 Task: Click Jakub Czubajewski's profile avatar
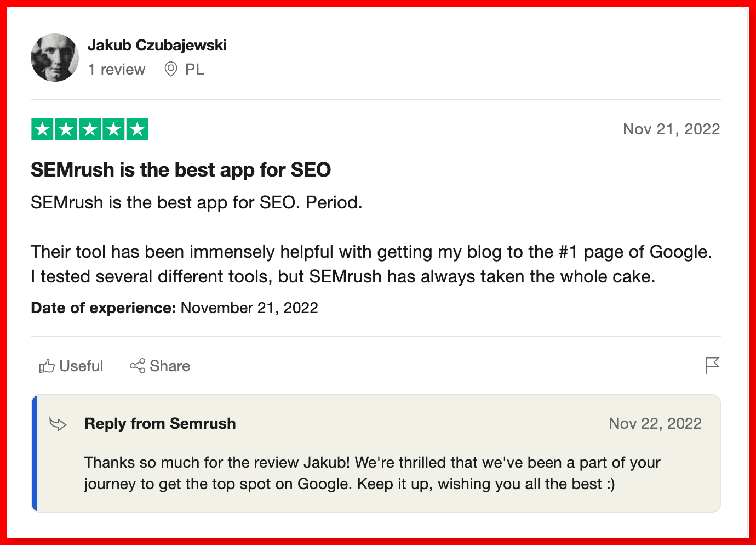coord(55,58)
